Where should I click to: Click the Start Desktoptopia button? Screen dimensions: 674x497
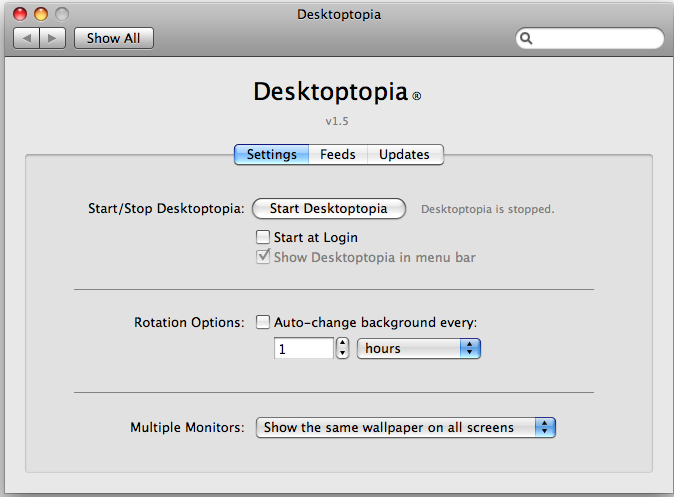click(x=329, y=209)
